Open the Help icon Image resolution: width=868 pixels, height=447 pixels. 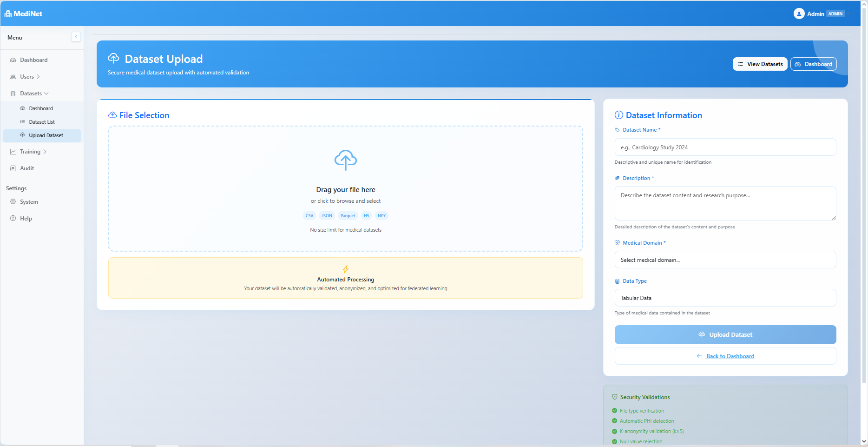click(13, 218)
